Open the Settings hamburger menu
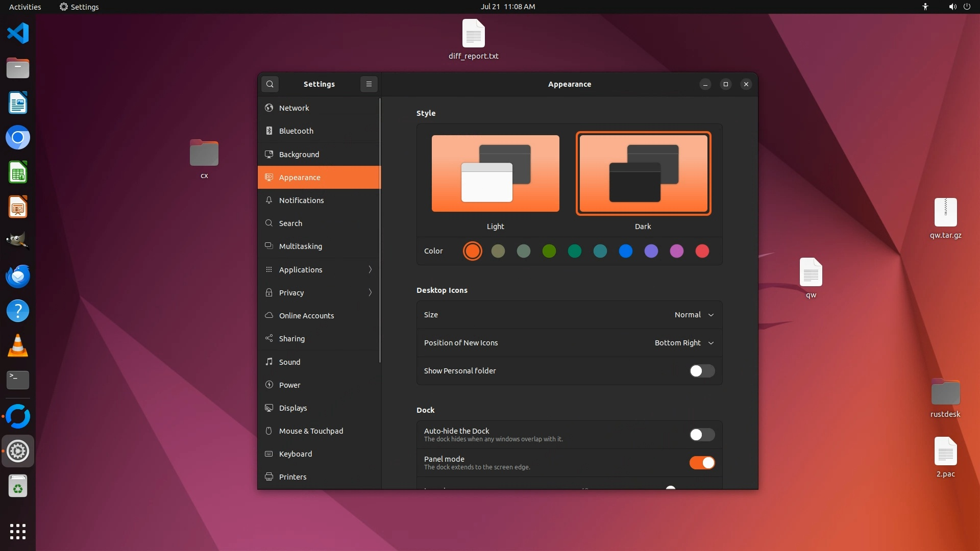This screenshot has height=551, width=980. pyautogui.click(x=369, y=84)
